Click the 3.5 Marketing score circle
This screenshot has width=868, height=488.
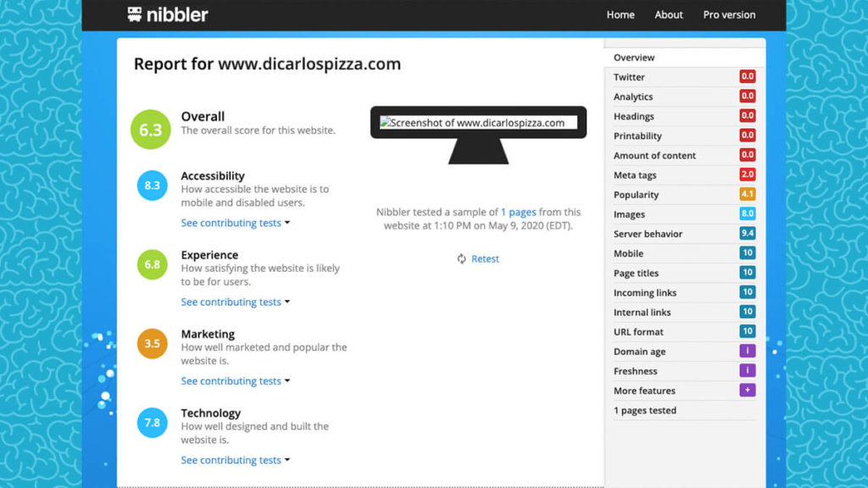[153, 344]
